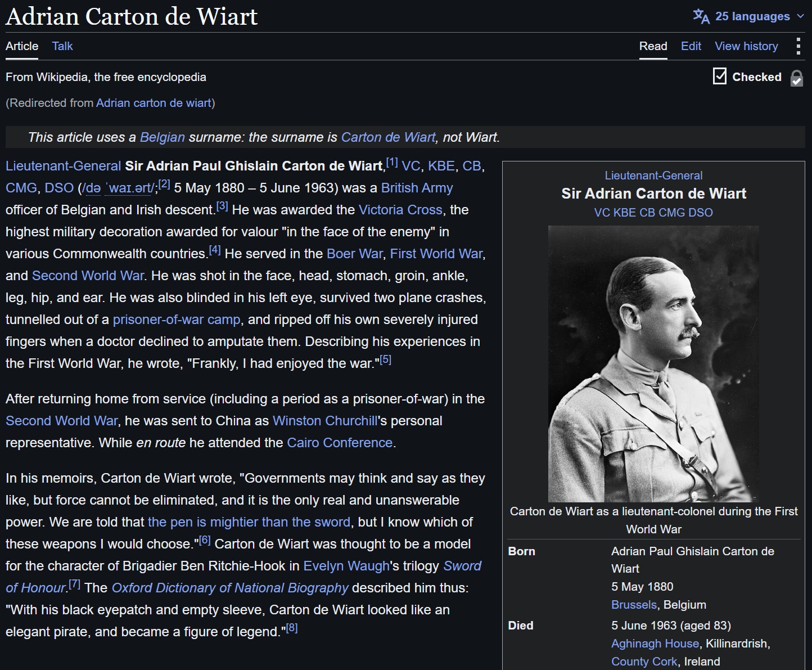Viewport: 812px width, 670px height.
Task: Open the County Cork link in the infobox
Action: coord(644,662)
